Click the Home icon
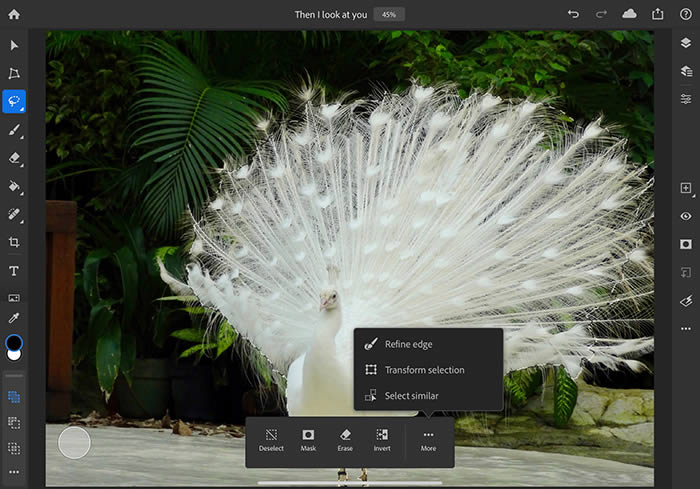 pyautogui.click(x=14, y=14)
